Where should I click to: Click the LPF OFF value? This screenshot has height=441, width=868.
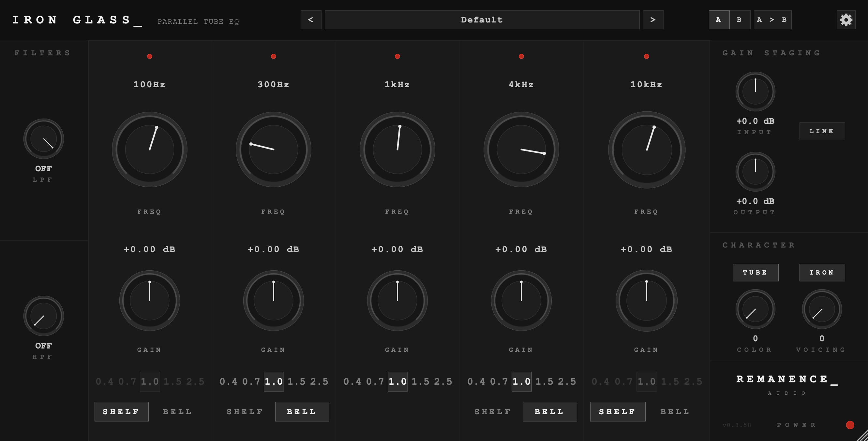(x=43, y=168)
